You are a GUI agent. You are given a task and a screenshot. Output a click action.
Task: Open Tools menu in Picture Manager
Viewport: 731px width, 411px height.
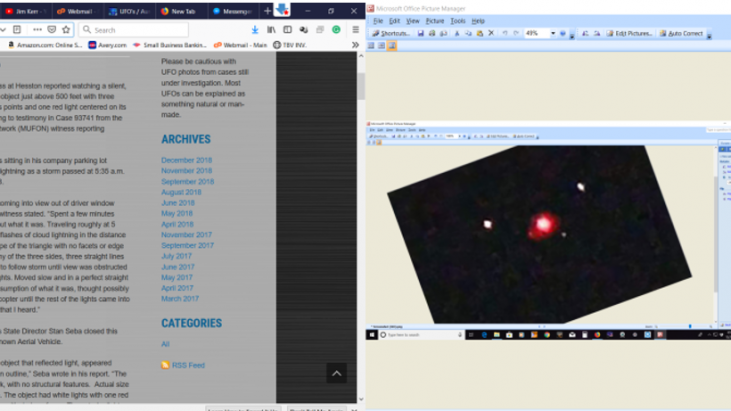pyautogui.click(x=458, y=21)
